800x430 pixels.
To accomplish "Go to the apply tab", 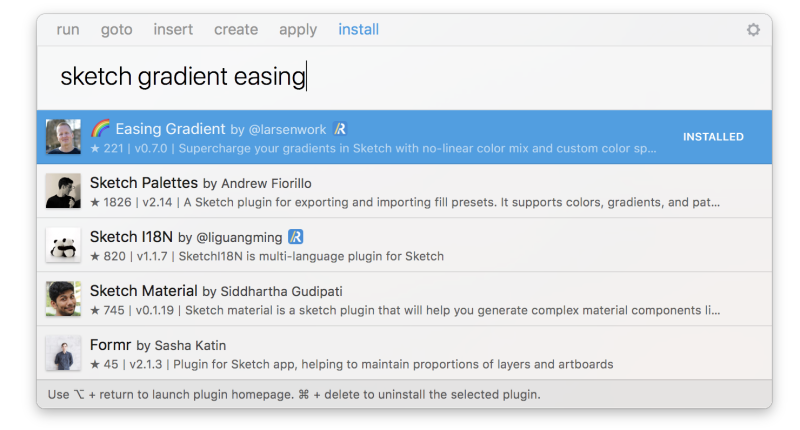I will point(298,30).
